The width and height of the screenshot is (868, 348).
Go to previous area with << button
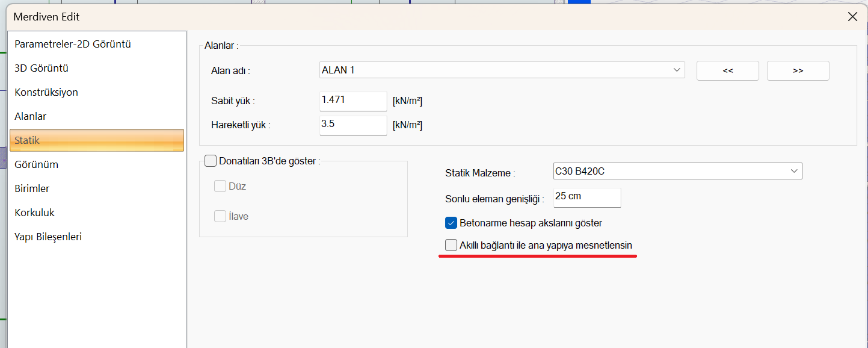(x=727, y=70)
